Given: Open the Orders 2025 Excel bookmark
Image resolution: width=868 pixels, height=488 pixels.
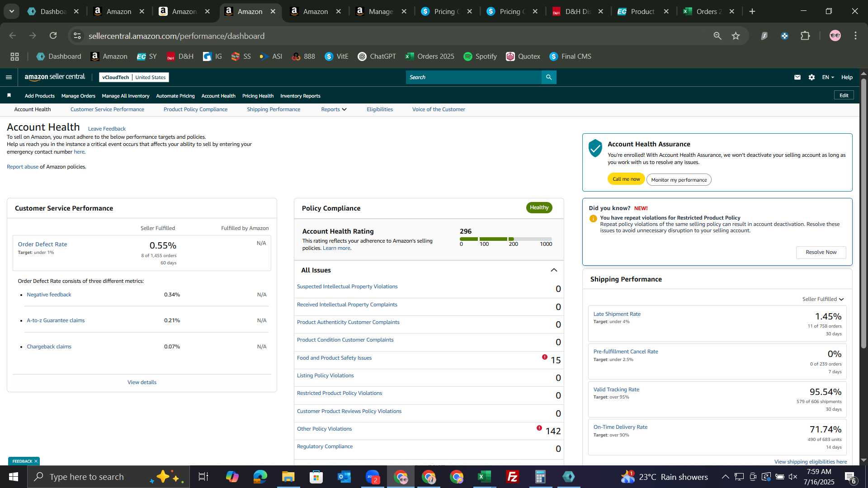Looking at the screenshot, I should (429, 56).
